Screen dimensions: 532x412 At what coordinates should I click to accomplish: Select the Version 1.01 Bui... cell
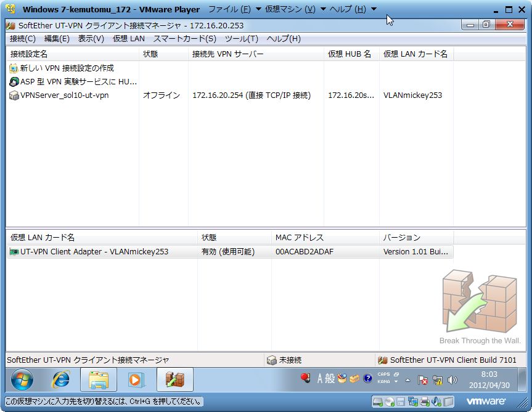tap(415, 252)
